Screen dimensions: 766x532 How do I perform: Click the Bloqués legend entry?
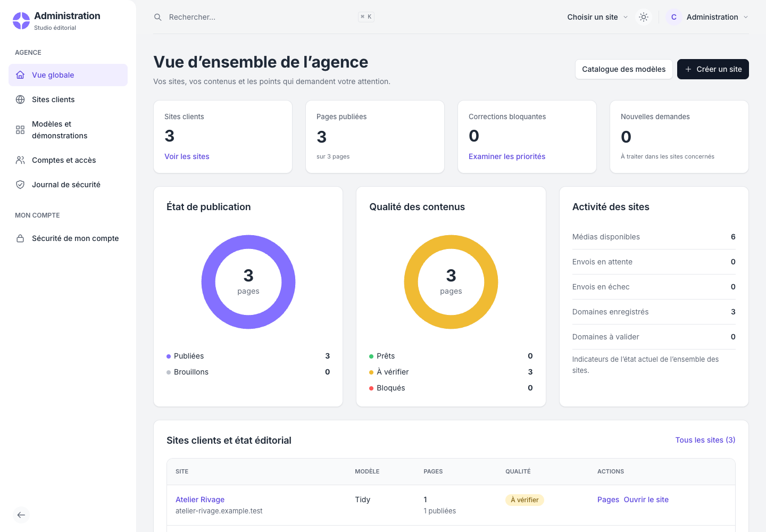tap(451, 388)
